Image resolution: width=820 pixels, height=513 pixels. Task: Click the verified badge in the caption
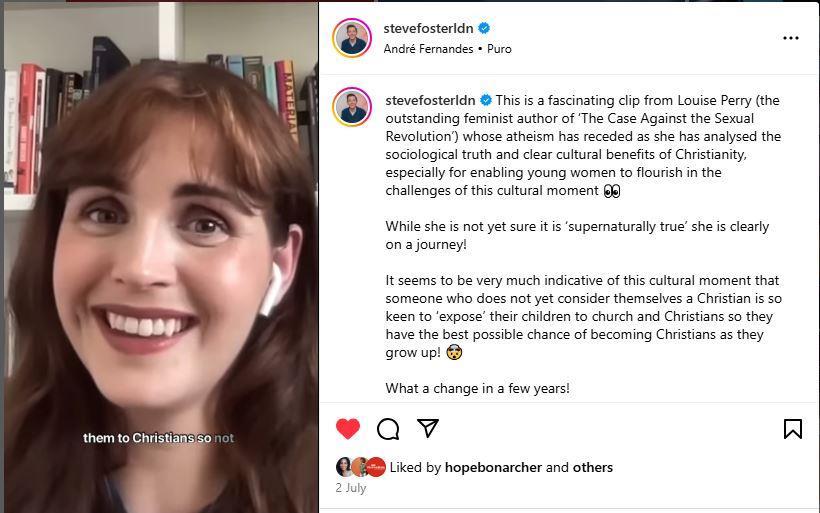[486, 100]
